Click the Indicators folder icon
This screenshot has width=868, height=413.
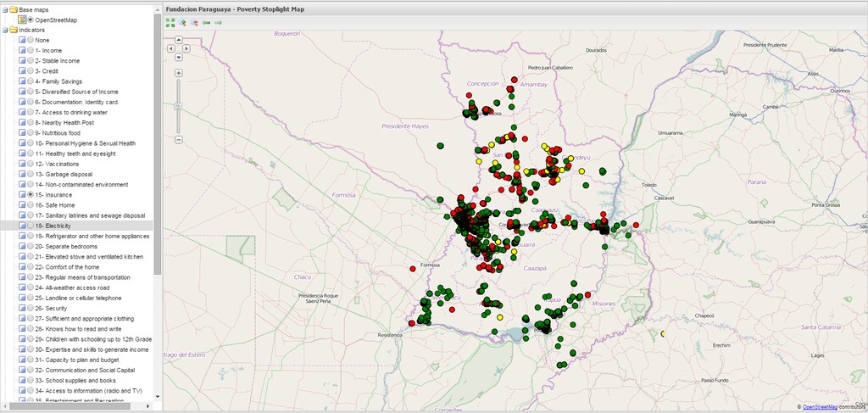[x=14, y=30]
